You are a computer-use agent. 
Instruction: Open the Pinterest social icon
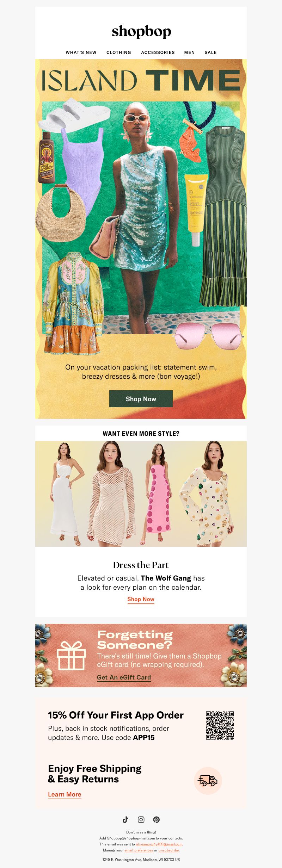point(157,819)
